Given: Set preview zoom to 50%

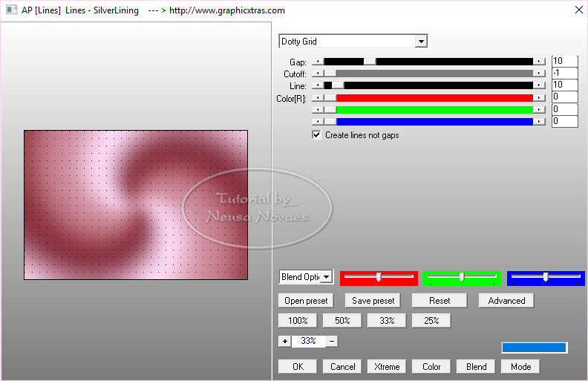Looking at the screenshot, I should click(342, 321).
